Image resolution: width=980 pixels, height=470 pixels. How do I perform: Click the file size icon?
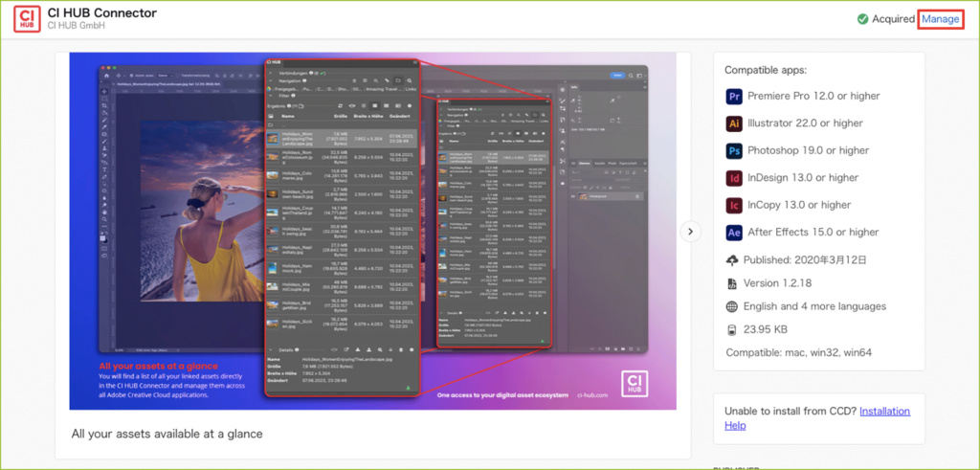[732, 329]
